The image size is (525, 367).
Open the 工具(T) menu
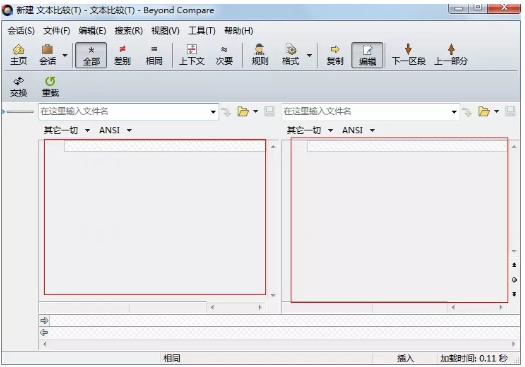pyautogui.click(x=202, y=31)
